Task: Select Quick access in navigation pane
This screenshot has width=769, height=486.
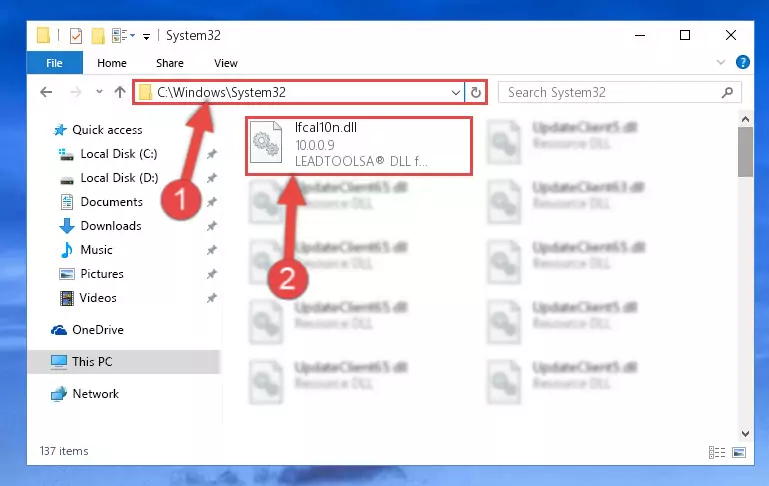Action: [x=107, y=129]
